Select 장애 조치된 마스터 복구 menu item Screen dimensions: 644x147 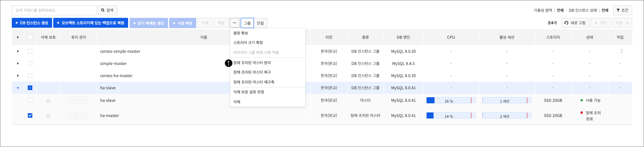point(268,72)
